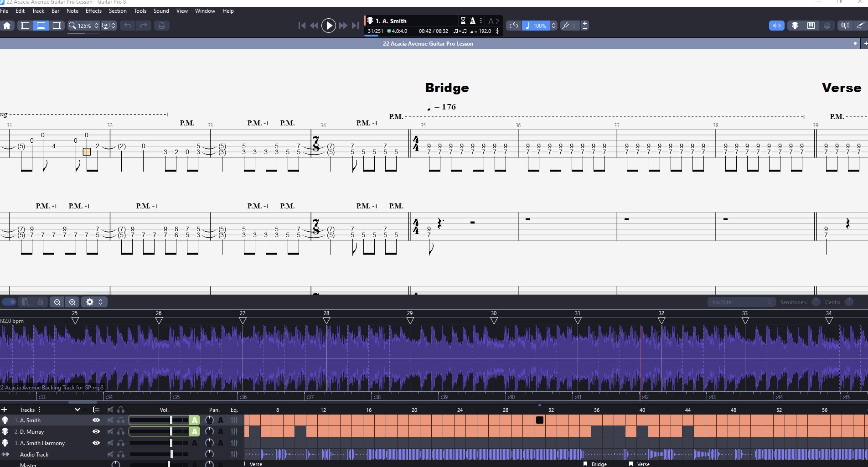Add a new track with plus icon

click(x=4, y=410)
